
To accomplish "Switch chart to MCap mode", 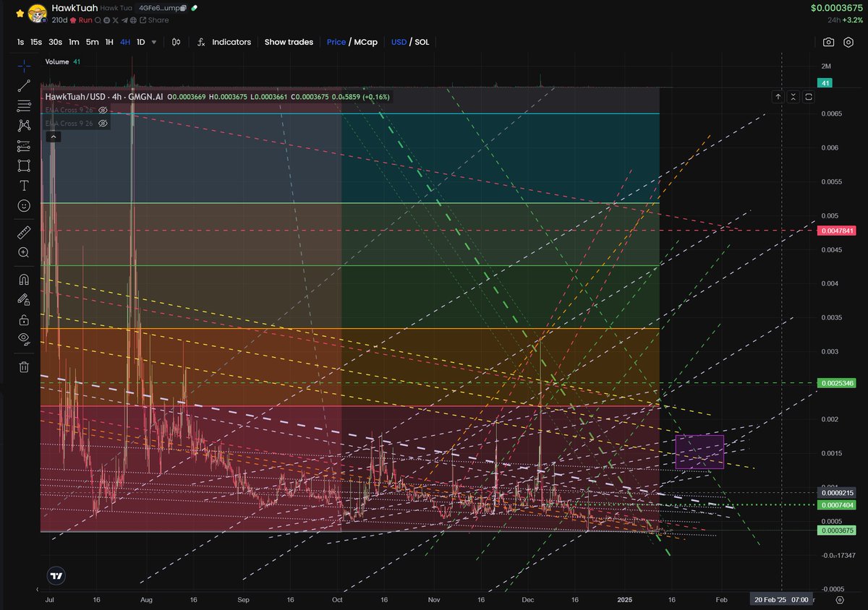I will click(x=366, y=42).
